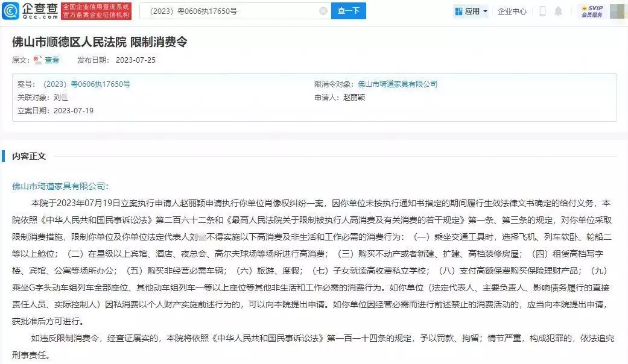Open the user avatar in the header

tap(617, 11)
